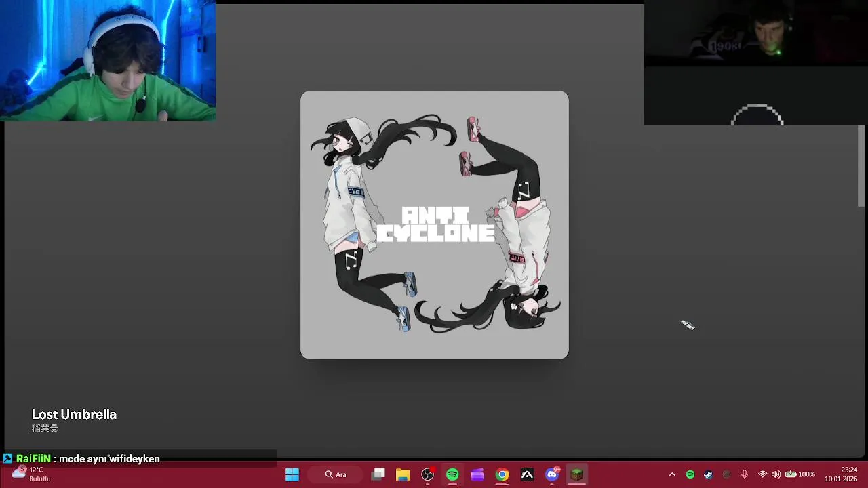
Task: Open clock and calendar showing 23:24
Action: point(841,474)
